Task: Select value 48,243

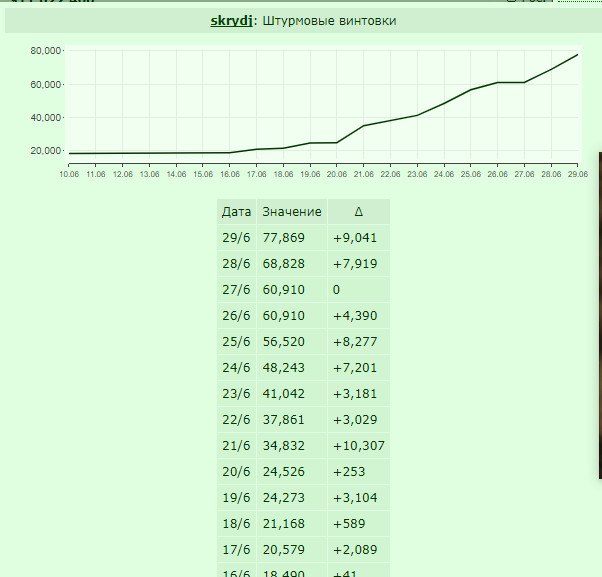Action: [292, 368]
